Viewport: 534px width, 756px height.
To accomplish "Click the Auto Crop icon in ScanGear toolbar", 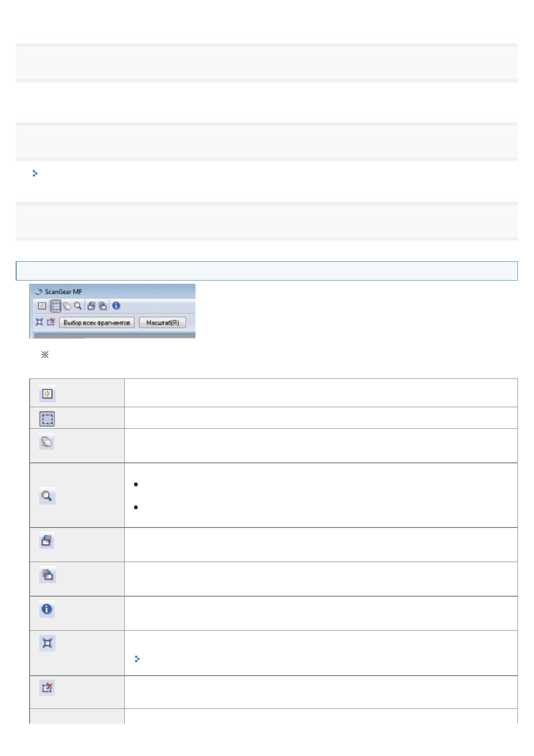I will point(39,322).
